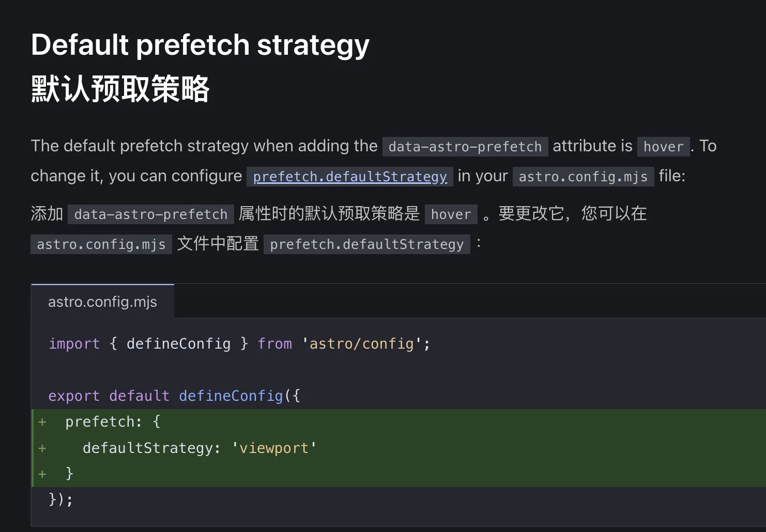Click the closing "});" code line
This screenshot has height=532, width=766.
point(61,499)
